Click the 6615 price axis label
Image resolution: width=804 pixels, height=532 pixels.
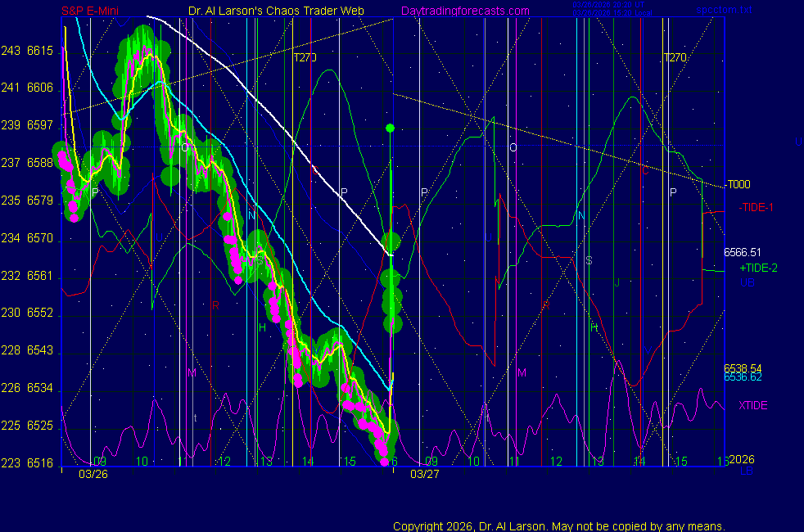pyautogui.click(x=39, y=51)
